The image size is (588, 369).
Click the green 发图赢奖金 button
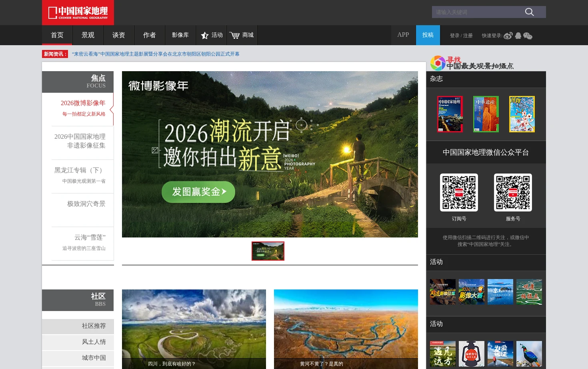198,192
